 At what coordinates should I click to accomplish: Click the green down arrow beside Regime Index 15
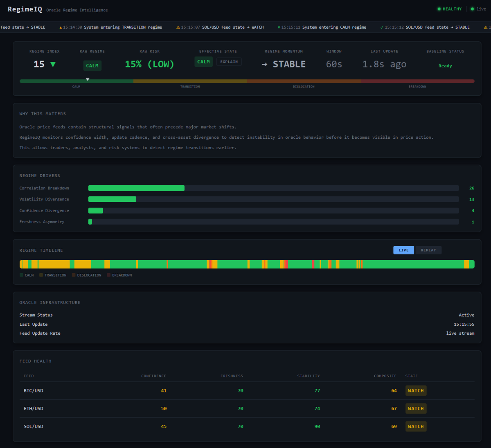(53, 64)
